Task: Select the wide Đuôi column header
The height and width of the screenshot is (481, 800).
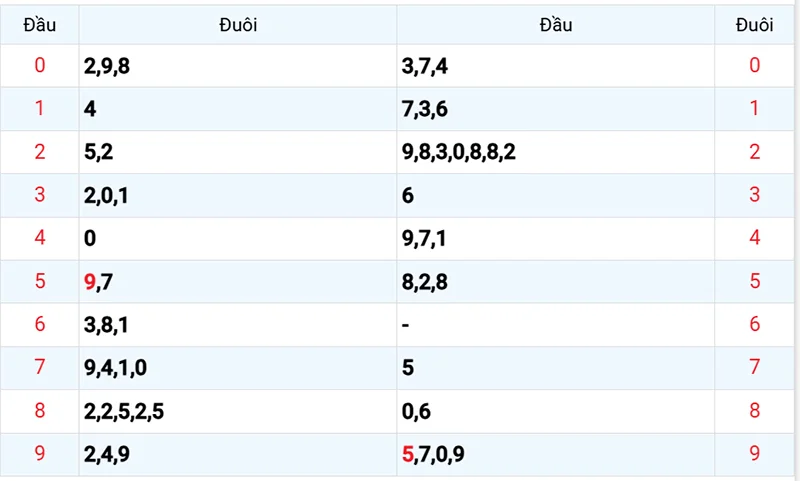Action: (x=238, y=26)
